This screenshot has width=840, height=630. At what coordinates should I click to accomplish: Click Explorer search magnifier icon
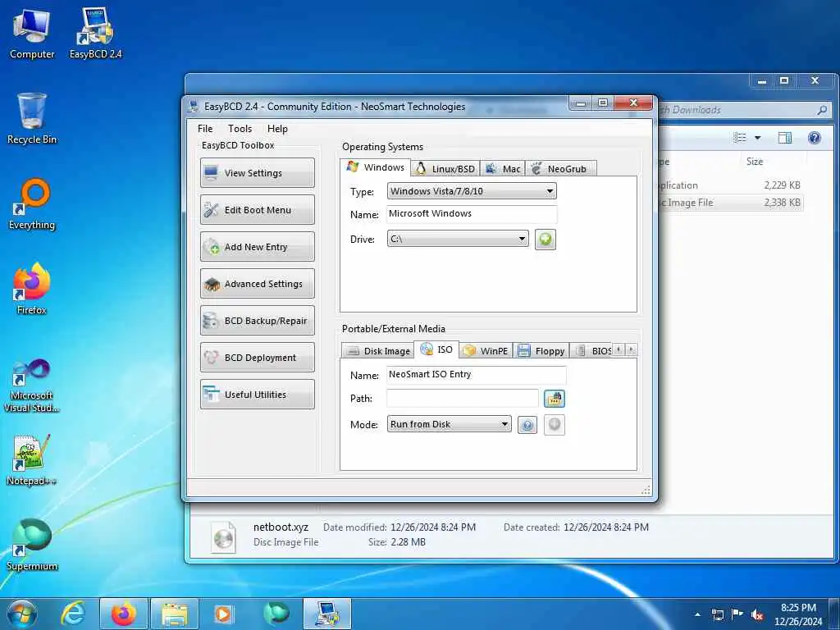[822, 110]
